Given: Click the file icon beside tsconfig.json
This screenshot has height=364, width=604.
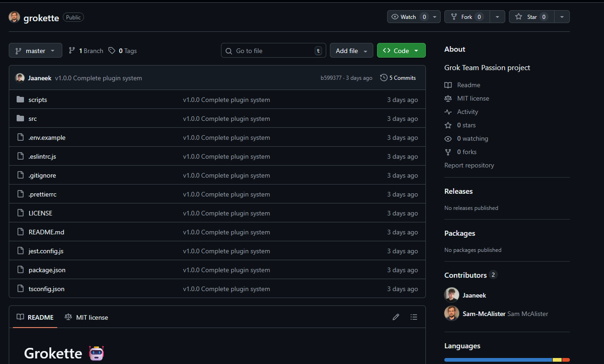Looking at the screenshot, I should click(20, 288).
